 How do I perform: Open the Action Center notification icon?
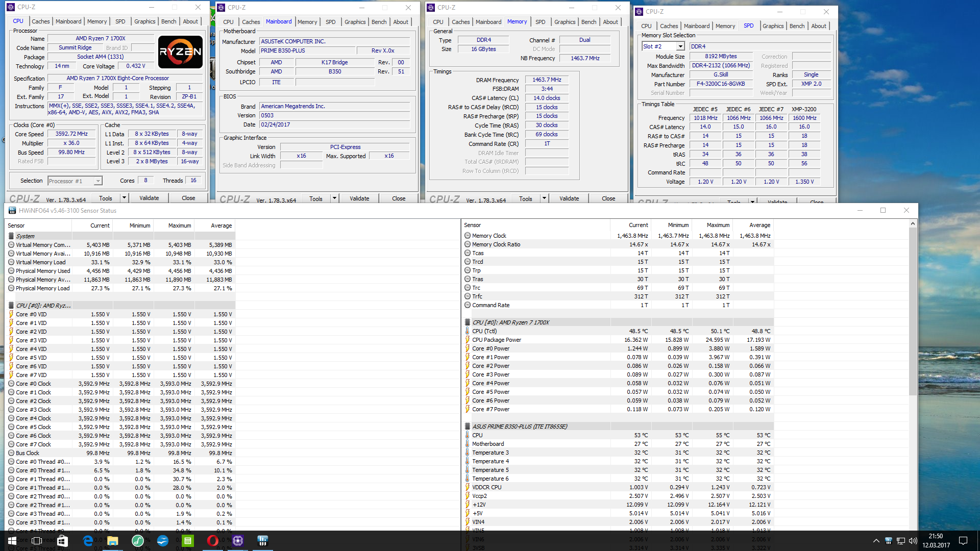[963, 540]
